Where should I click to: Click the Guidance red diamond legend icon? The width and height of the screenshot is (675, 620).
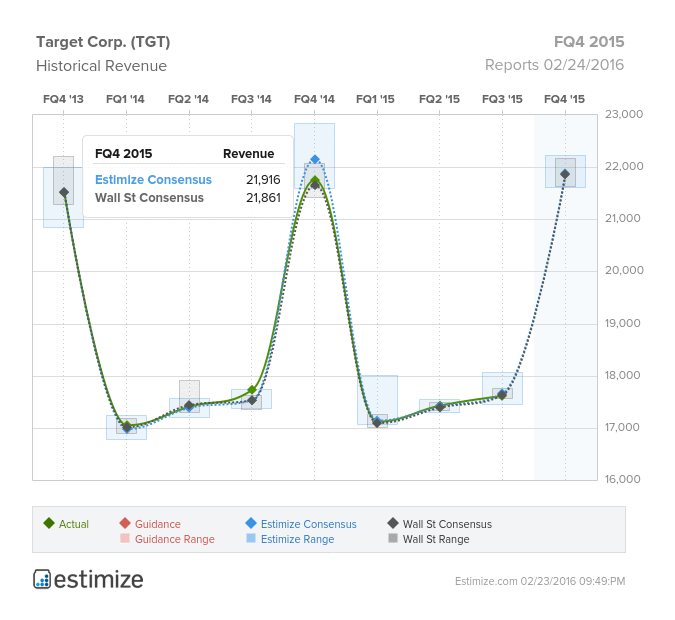pyautogui.click(x=125, y=523)
